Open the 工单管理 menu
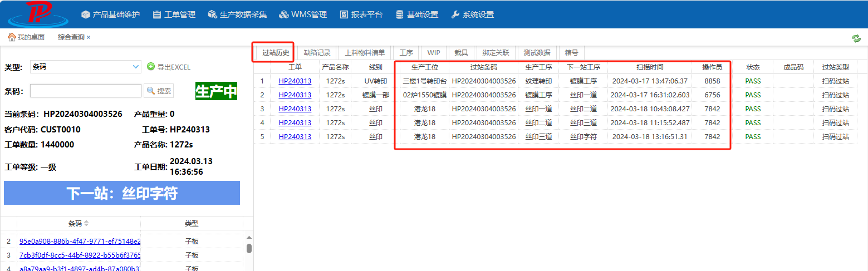Screen dimensions: 868x271 point(174,14)
